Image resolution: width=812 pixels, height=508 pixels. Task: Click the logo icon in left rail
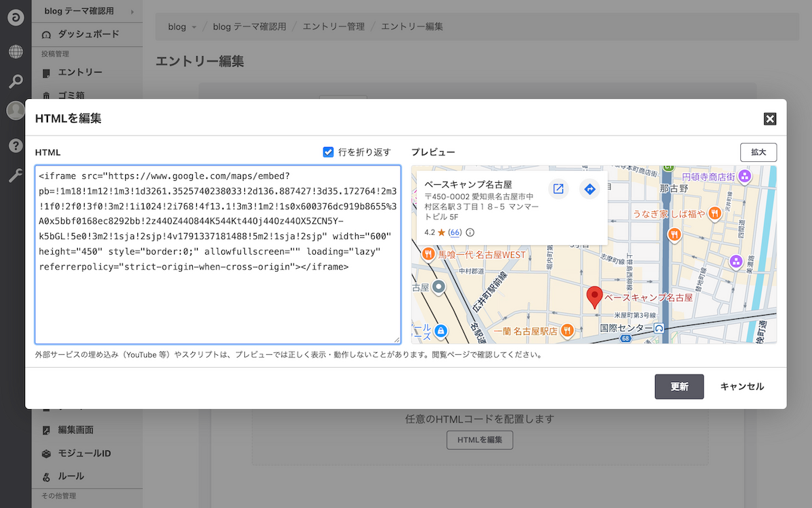coord(16,18)
